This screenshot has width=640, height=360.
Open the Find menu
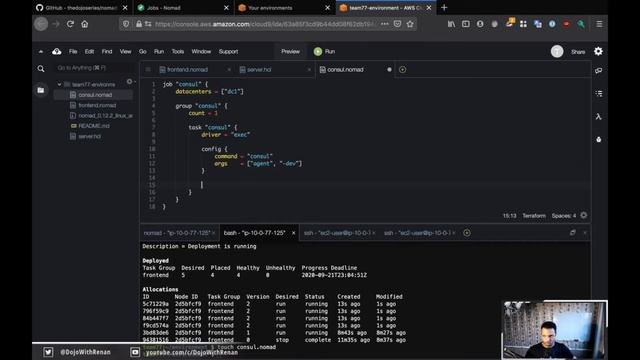tap(107, 51)
